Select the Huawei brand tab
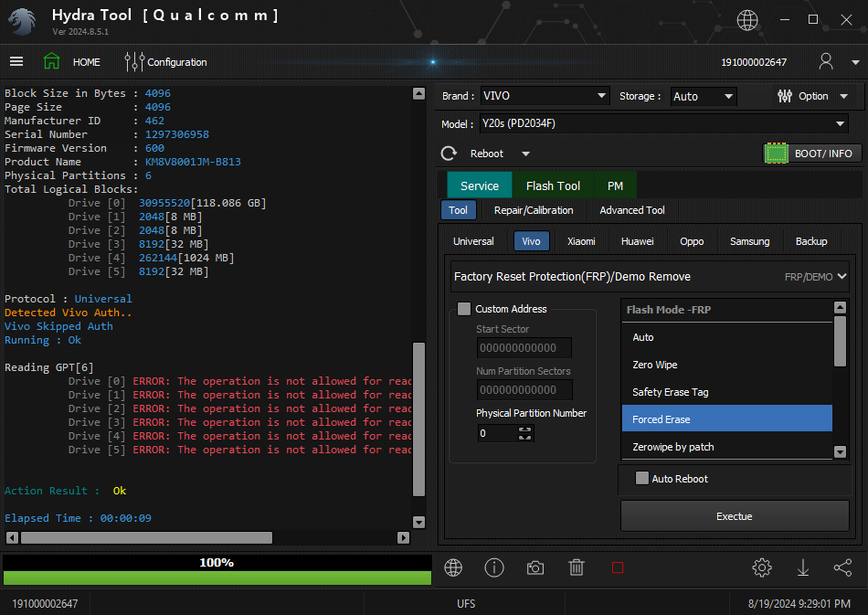Image resolution: width=868 pixels, height=615 pixels. 637,241
